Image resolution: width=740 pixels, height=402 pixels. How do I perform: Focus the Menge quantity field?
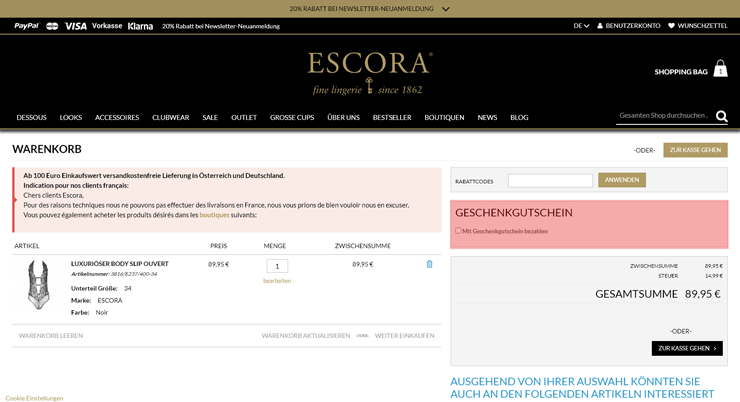[277, 266]
